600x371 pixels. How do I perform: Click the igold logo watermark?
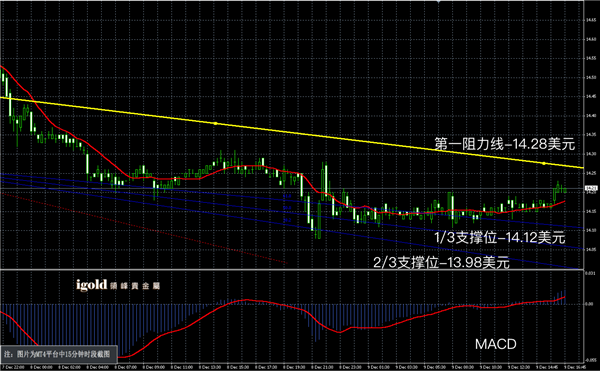coord(118,285)
